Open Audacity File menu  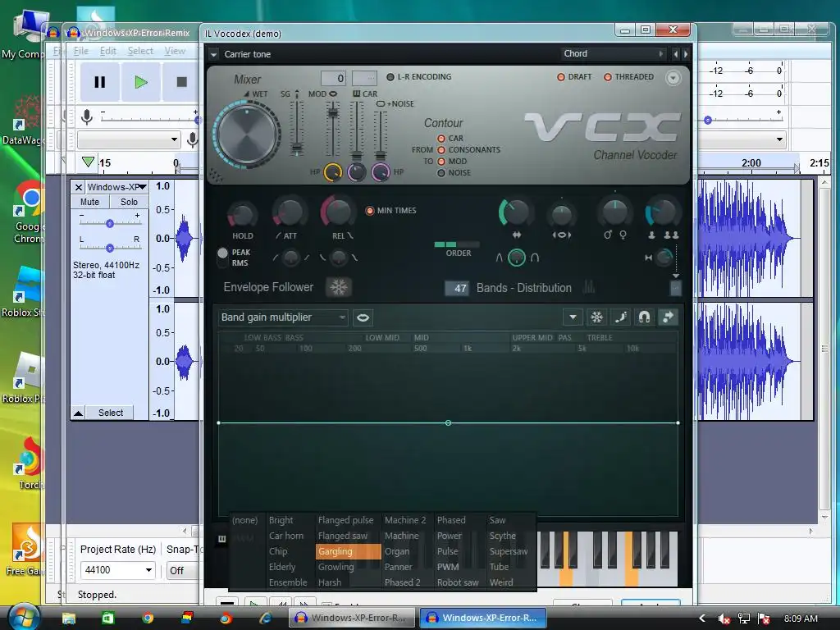click(x=81, y=51)
